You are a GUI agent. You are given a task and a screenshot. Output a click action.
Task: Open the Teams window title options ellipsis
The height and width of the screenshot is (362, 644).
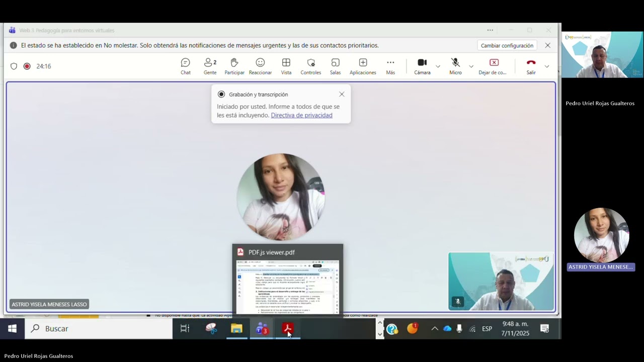pos(490,30)
